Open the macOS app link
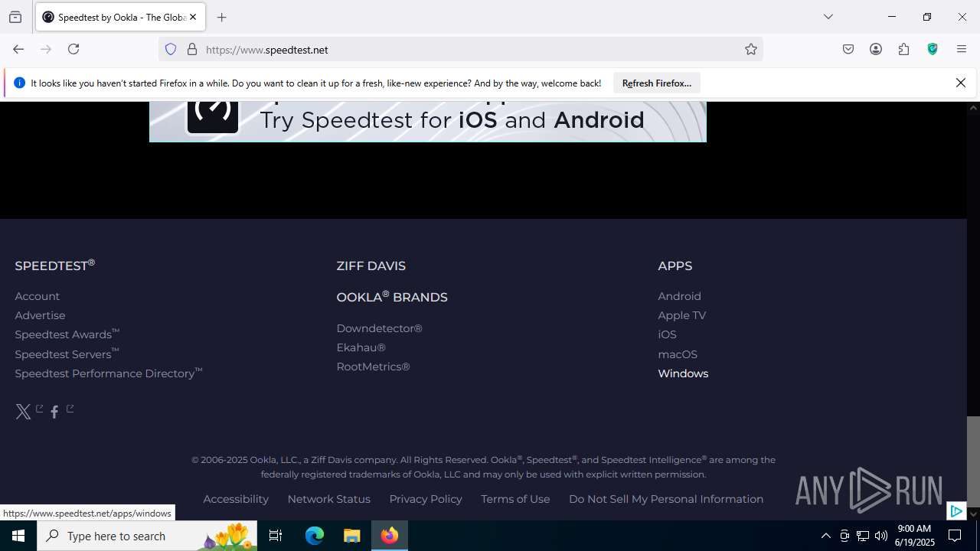 point(678,354)
